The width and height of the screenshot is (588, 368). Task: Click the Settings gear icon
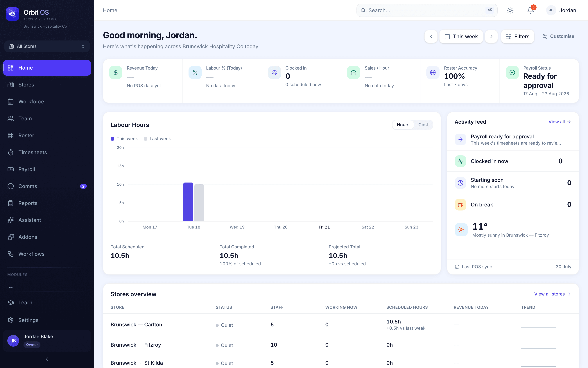[x=11, y=320]
